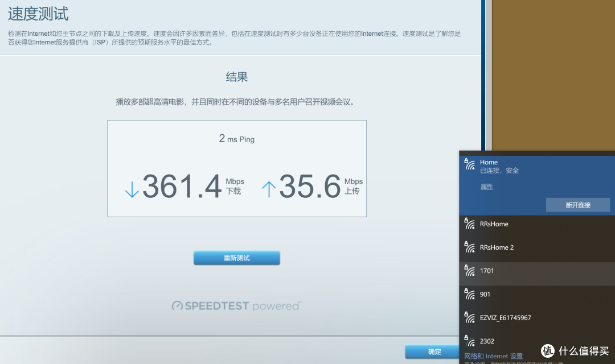Click the SPEEDTEST powered logo

pos(236,305)
